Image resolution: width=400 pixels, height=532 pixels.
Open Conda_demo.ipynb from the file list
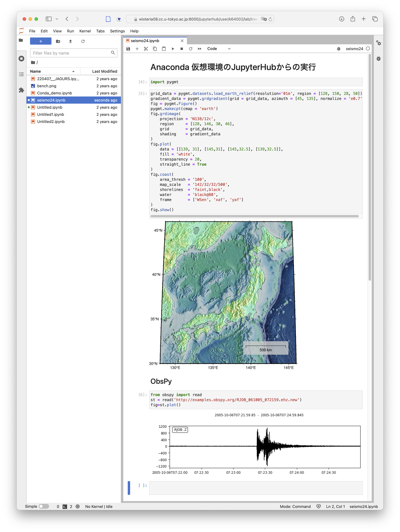(54, 93)
